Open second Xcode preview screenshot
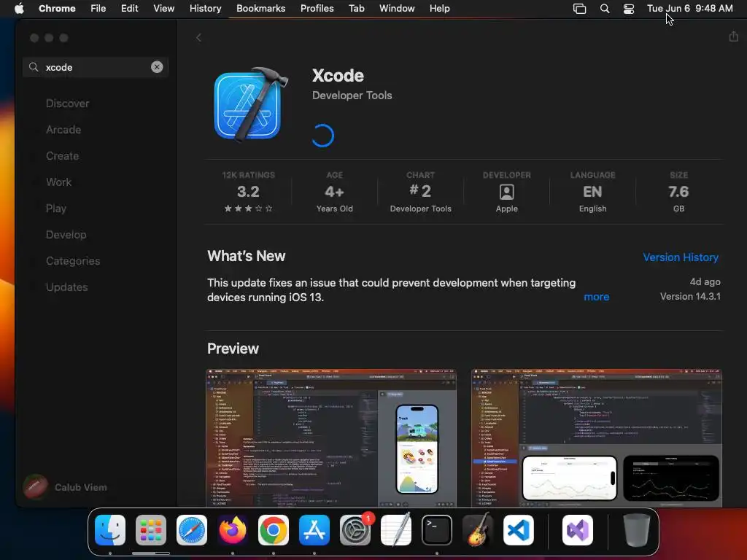 click(597, 437)
